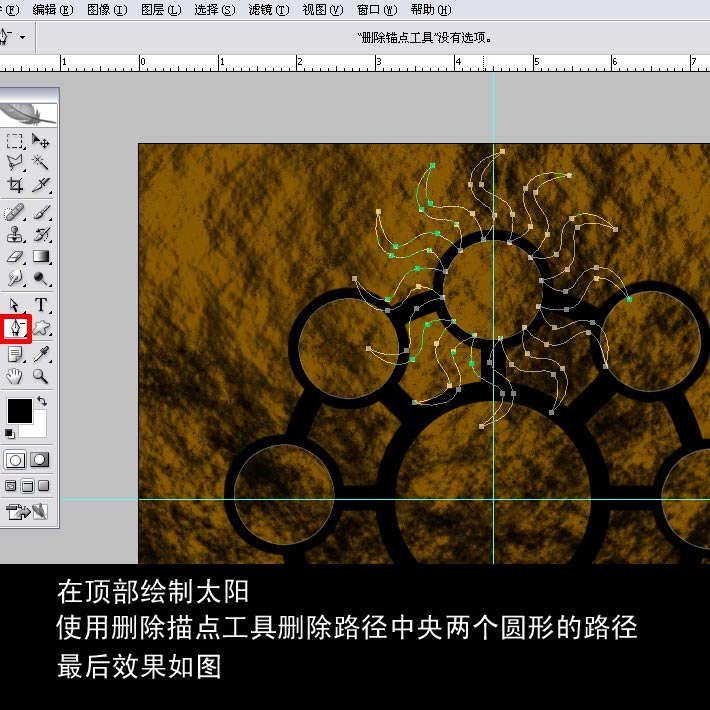Select the Gradient tool
710x710 pixels.
tap(40, 256)
